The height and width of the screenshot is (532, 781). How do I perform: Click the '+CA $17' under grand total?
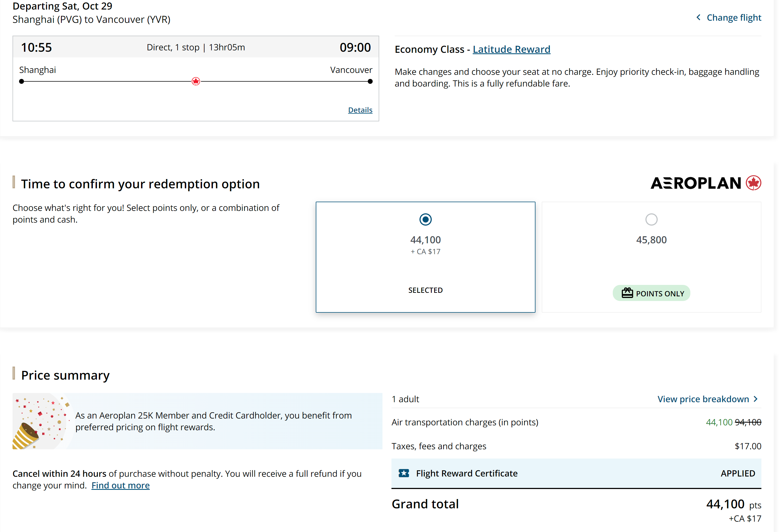coord(745,519)
